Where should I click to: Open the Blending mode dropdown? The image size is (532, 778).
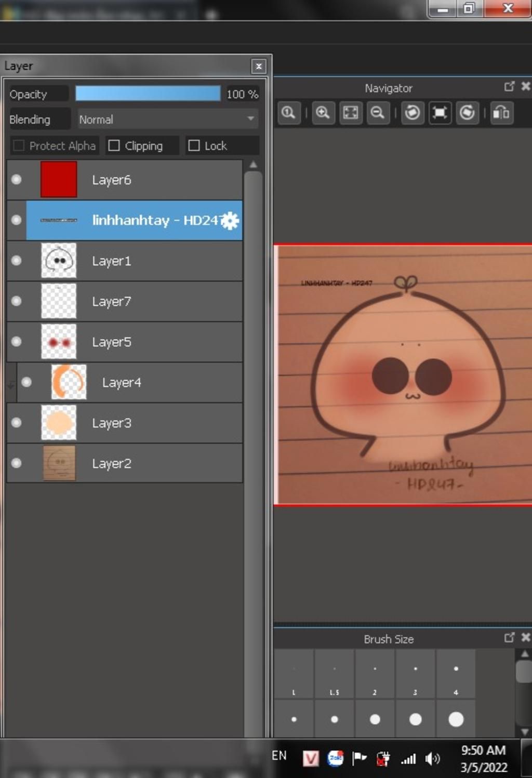tap(168, 119)
